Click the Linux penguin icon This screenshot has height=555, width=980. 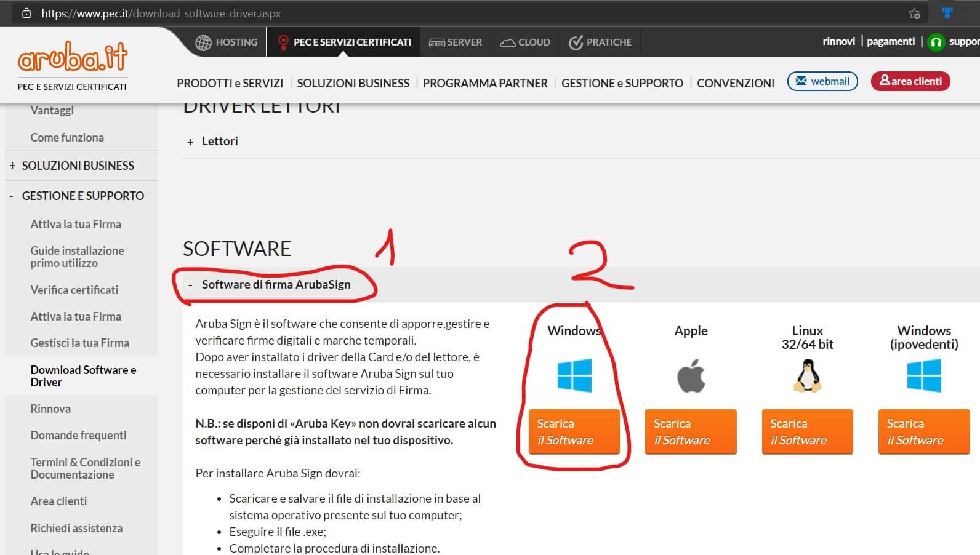click(x=807, y=376)
